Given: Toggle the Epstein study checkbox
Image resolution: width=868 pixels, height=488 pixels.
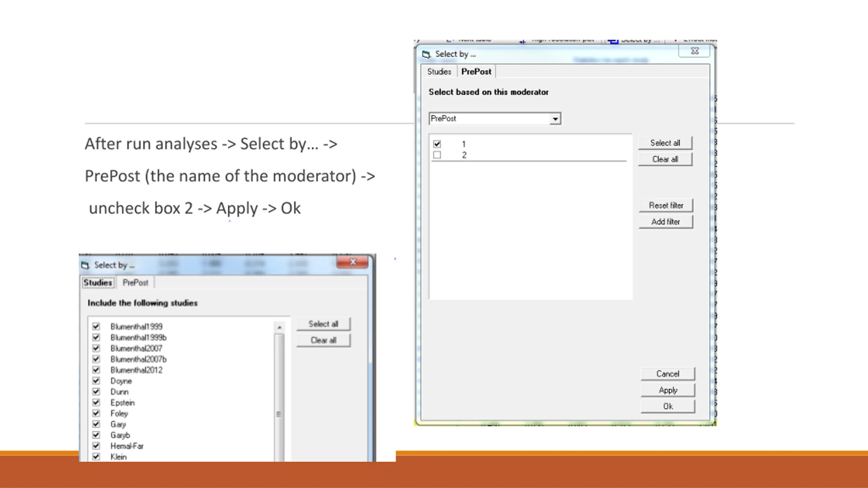Looking at the screenshot, I should pos(96,402).
